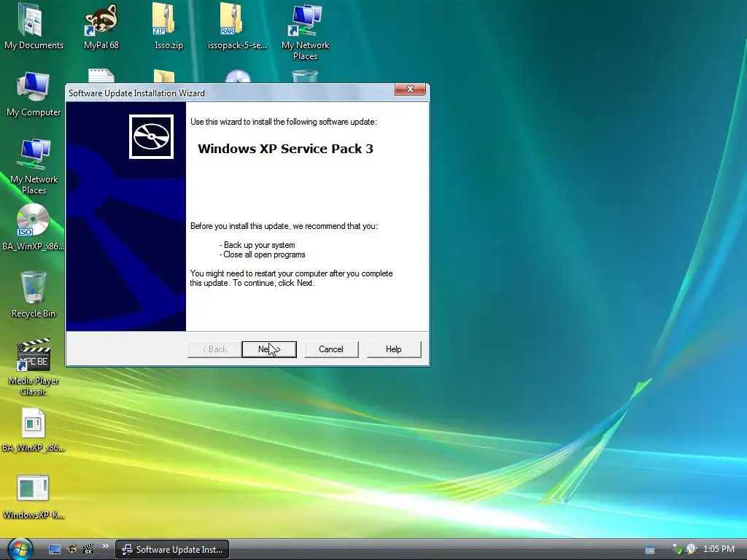Activate the Software Update Inst... taskbar button
The image size is (747, 560).
point(172,550)
